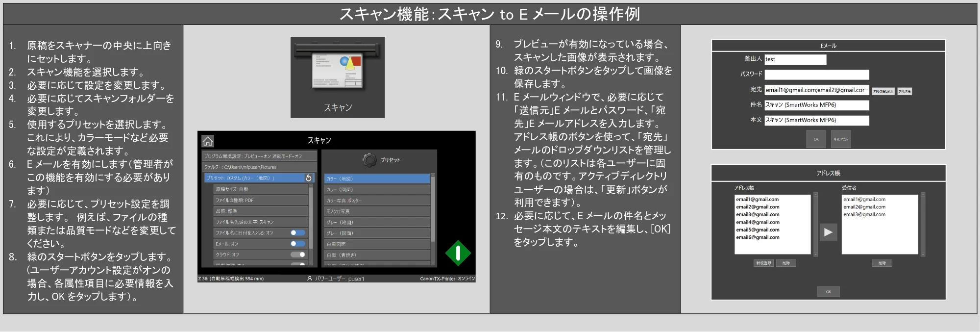Select email4@gmail.com in address list
This screenshot has width=980, height=332.
click(757, 222)
